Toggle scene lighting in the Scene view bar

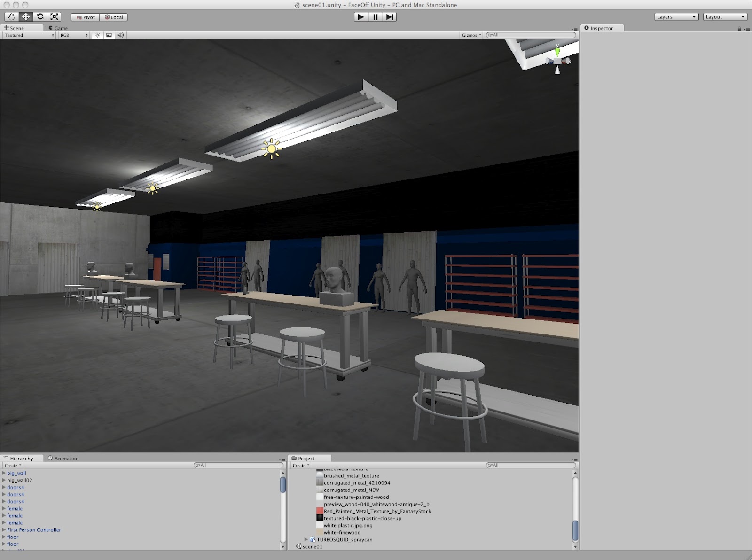pos(97,35)
